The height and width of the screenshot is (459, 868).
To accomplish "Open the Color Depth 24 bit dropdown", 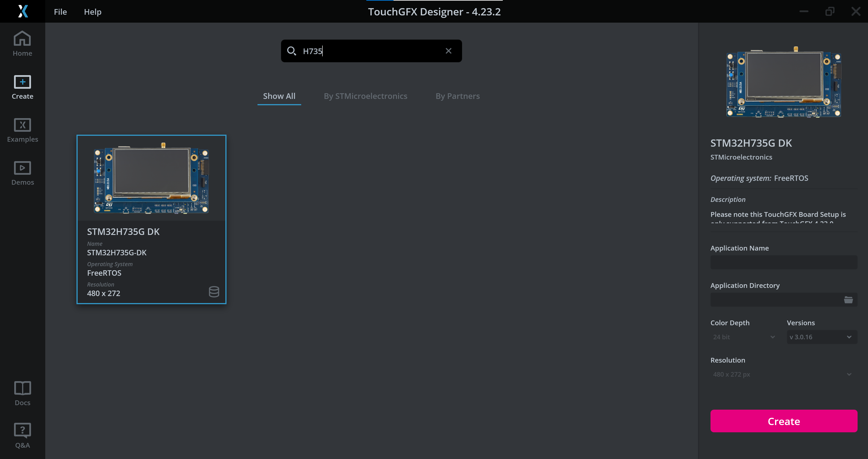I will pos(744,337).
